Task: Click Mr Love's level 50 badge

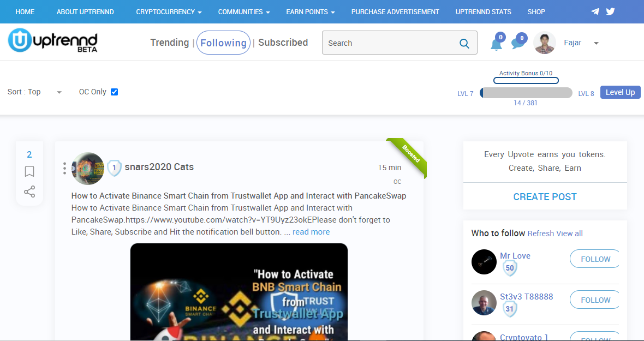Action: tap(510, 268)
